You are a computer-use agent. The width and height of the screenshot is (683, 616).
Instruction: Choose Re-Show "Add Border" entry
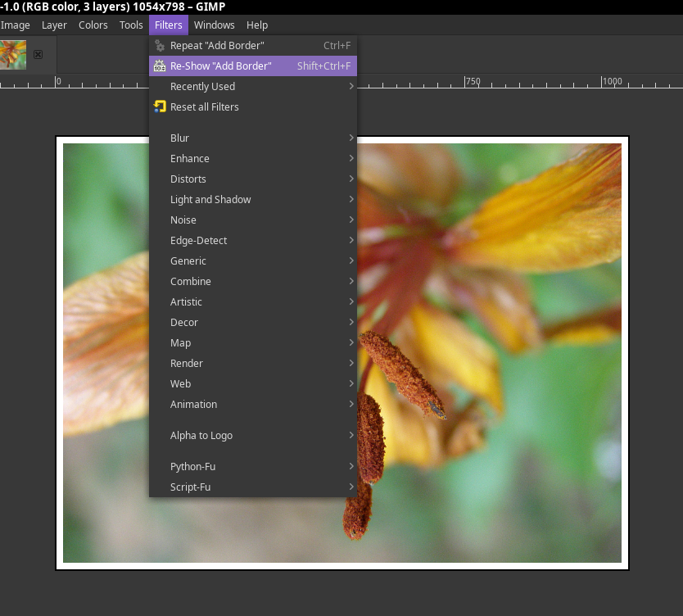(x=253, y=66)
